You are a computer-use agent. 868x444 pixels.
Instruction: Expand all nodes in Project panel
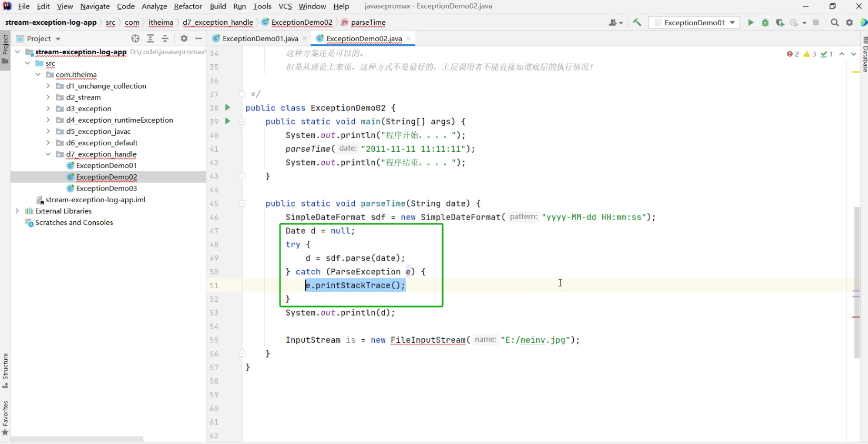pyautogui.click(x=151, y=38)
